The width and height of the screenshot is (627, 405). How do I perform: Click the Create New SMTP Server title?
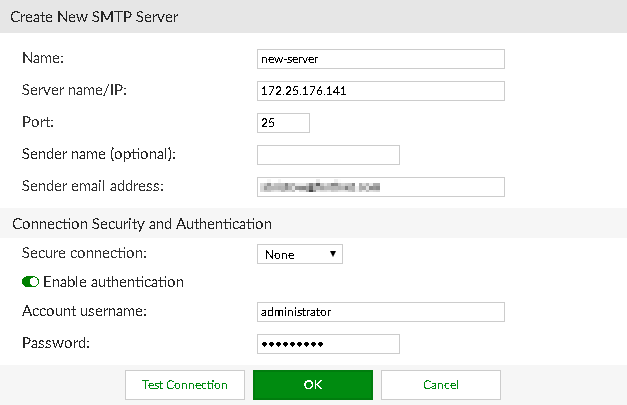(95, 18)
